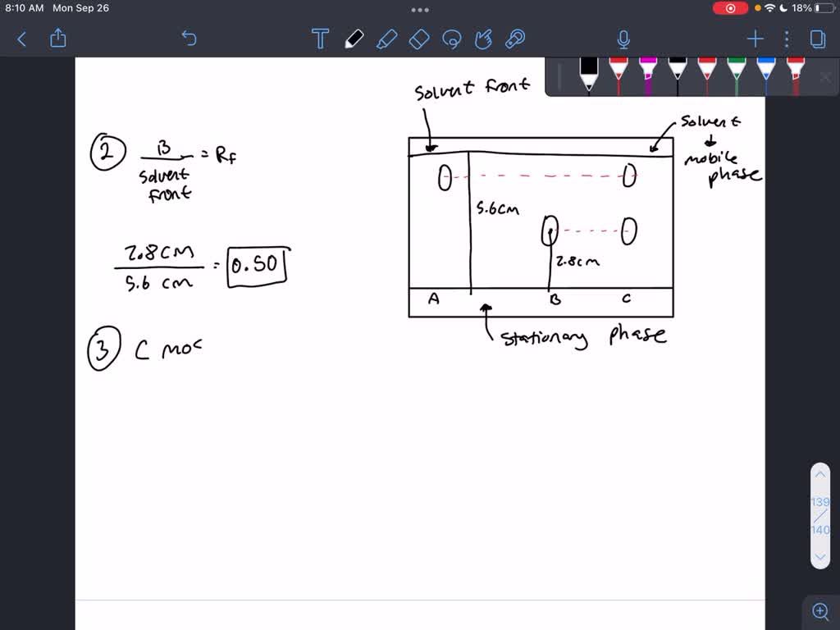The height and width of the screenshot is (630, 840).
Task: Tap the "8:10 AM" clock text
Action: pyautogui.click(x=24, y=8)
